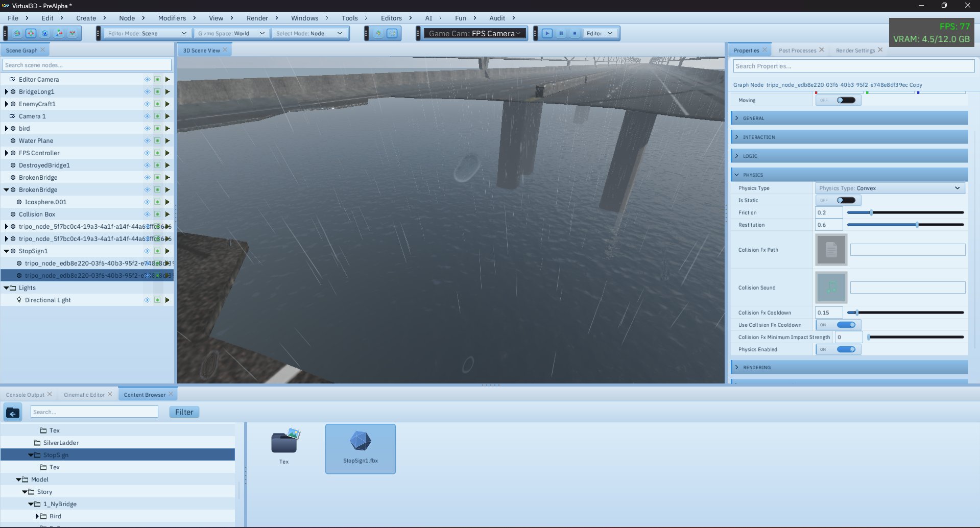Expand the BridgeLong1 tree node
980x528 pixels.
(x=6, y=91)
